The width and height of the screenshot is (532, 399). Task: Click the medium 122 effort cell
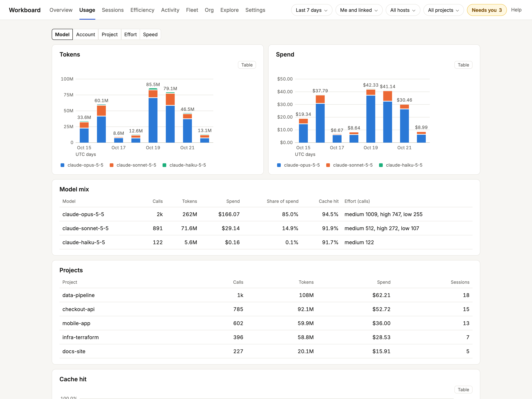[x=359, y=242]
